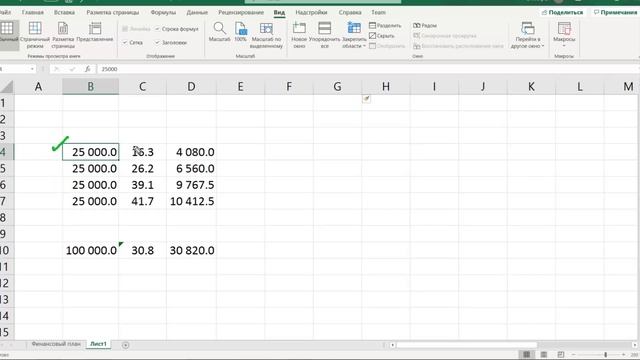
Task: Click the zoom slider handle in status bar
Action: coord(605,355)
